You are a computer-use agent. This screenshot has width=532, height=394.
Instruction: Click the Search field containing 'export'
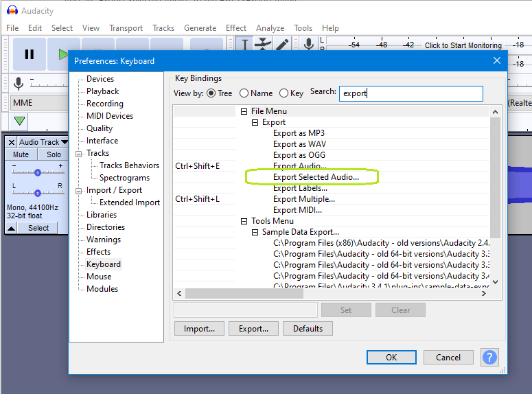click(411, 93)
